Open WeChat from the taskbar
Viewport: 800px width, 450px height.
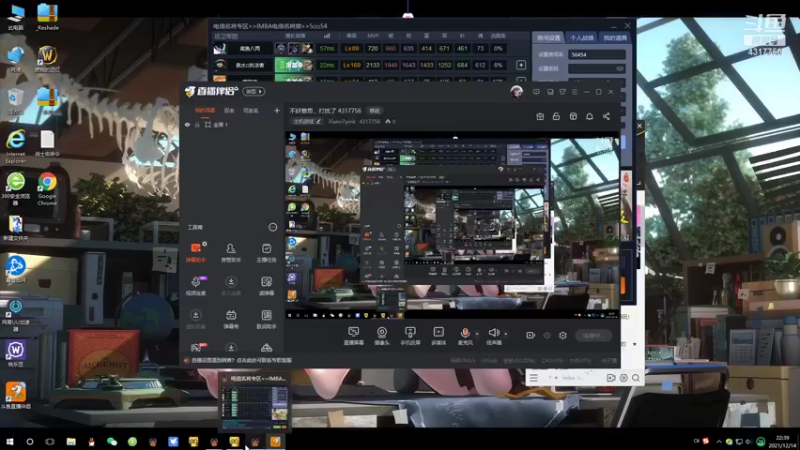[112, 441]
